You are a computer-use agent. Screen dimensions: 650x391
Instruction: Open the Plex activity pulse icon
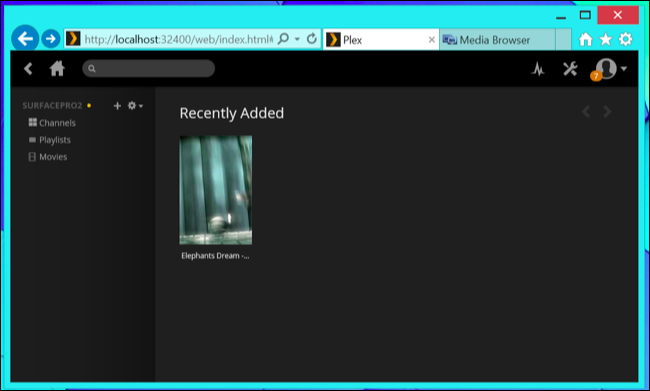(538, 69)
